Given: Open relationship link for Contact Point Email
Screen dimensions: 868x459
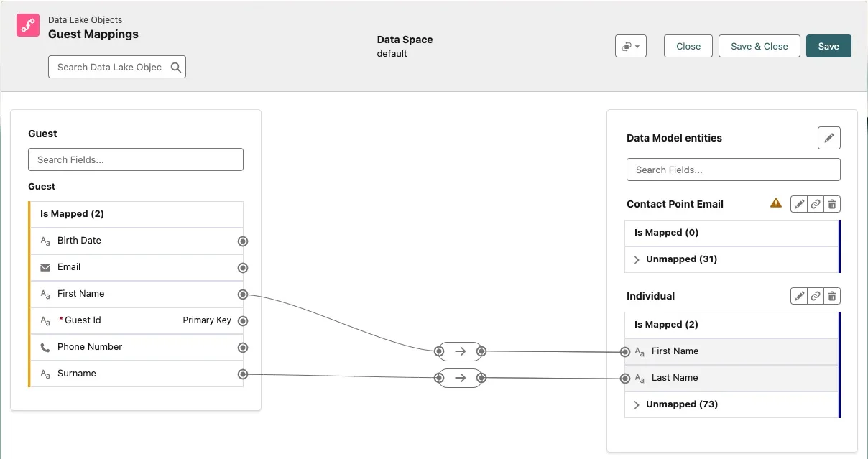Looking at the screenshot, I should (x=815, y=204).
